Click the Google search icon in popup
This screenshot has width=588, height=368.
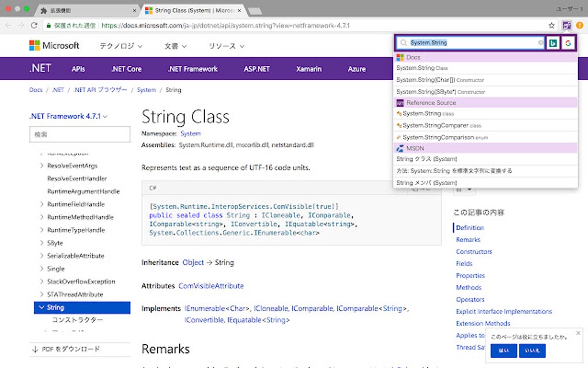point(568,43)
